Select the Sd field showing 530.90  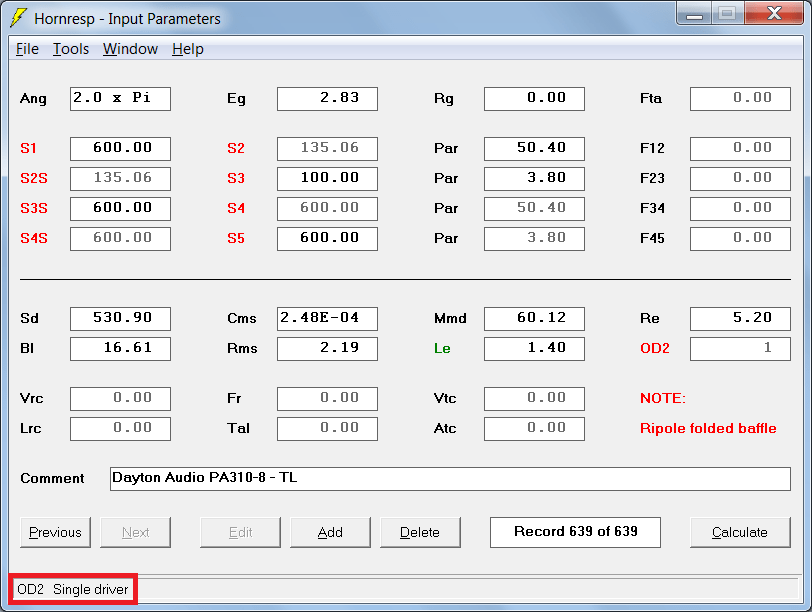click(x=120, y=318)
